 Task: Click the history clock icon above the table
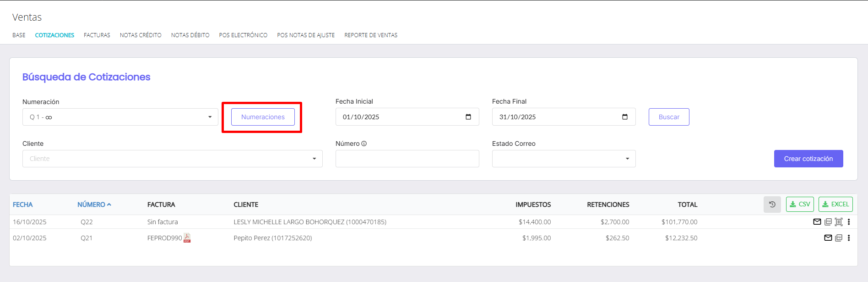tap(772, 205)
